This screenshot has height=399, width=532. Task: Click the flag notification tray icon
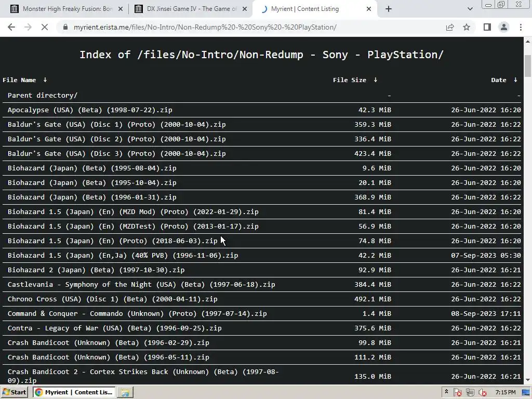click(457, 393)
